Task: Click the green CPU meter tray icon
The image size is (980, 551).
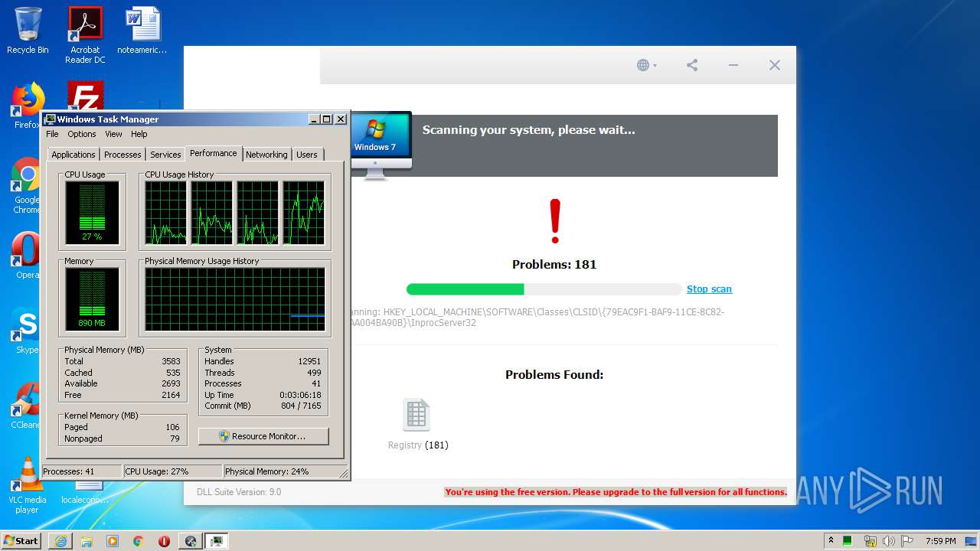Action: 848,541
